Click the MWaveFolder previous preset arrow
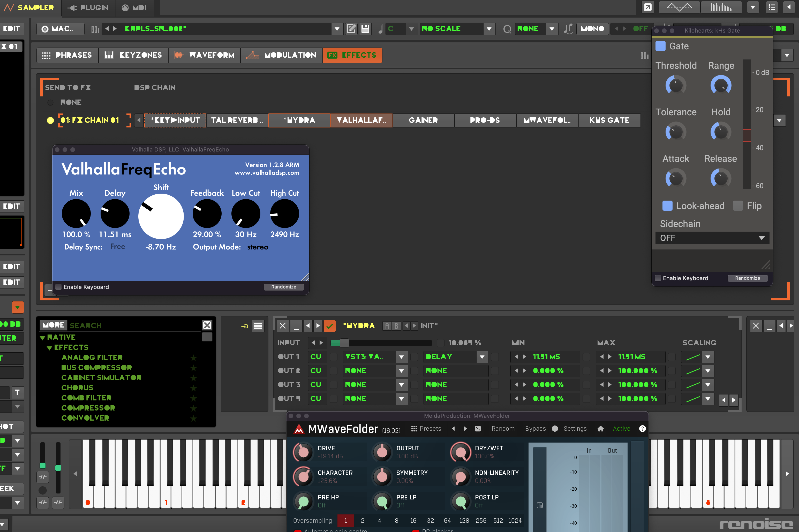 (x=453, y=429)
